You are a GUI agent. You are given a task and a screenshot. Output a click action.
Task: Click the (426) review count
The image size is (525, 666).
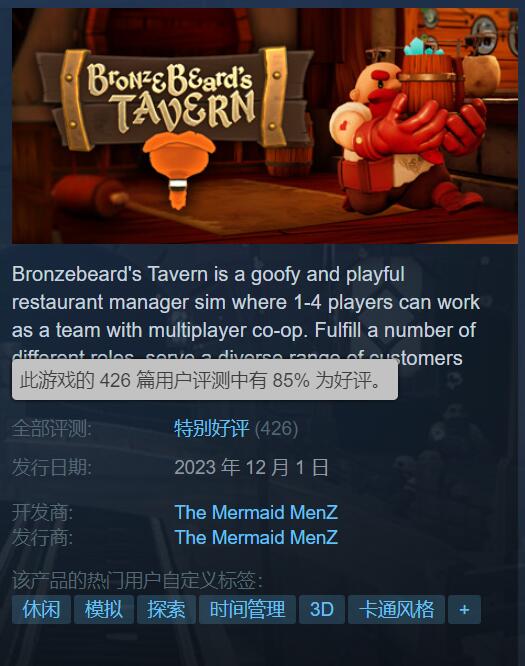(x=277, y=428)
